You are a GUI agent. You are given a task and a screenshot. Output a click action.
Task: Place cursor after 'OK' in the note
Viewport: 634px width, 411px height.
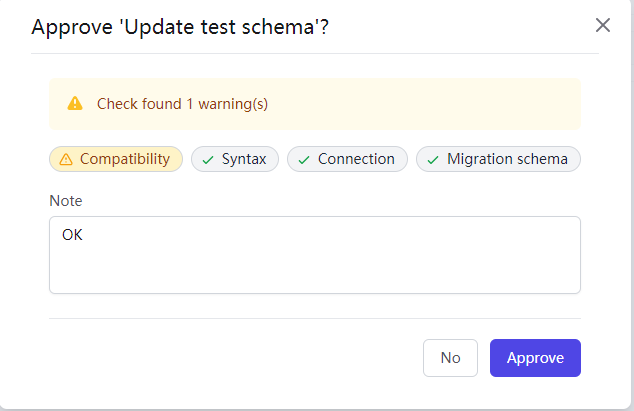click(x=84, y=235)
